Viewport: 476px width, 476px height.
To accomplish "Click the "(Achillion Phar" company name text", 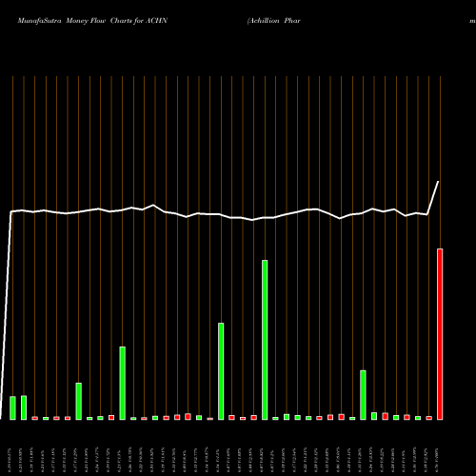I will click(274, 21).
